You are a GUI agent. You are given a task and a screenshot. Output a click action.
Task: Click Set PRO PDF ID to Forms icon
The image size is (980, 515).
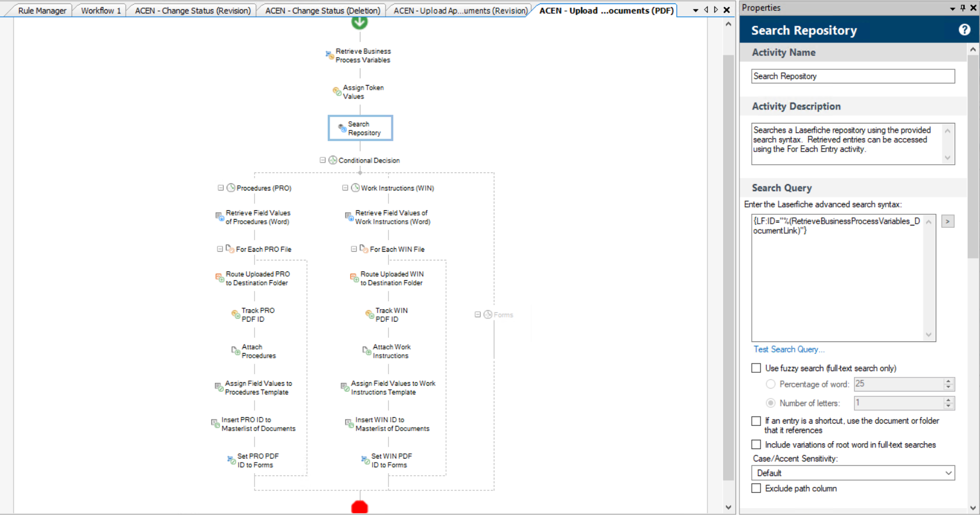pos(231,460)
